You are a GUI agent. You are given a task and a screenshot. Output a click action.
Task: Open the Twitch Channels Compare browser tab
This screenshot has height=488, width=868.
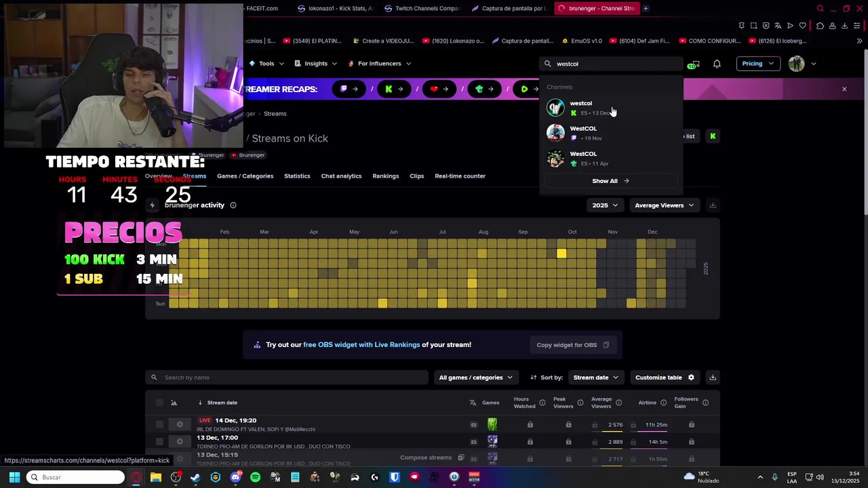tap(422, 9)
